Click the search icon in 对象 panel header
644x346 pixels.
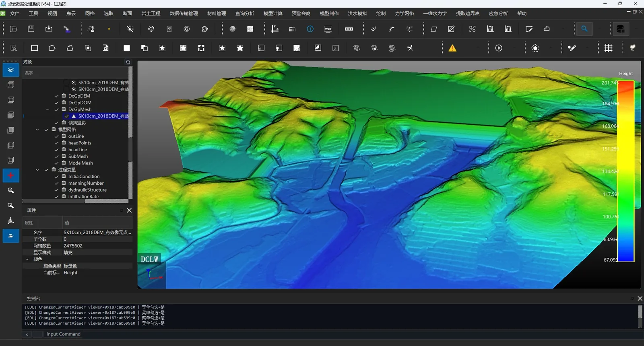(x=128, y=62)
